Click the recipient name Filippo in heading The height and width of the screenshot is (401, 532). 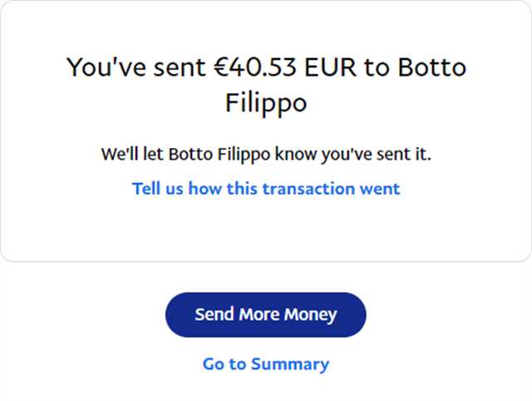(266, 103)
